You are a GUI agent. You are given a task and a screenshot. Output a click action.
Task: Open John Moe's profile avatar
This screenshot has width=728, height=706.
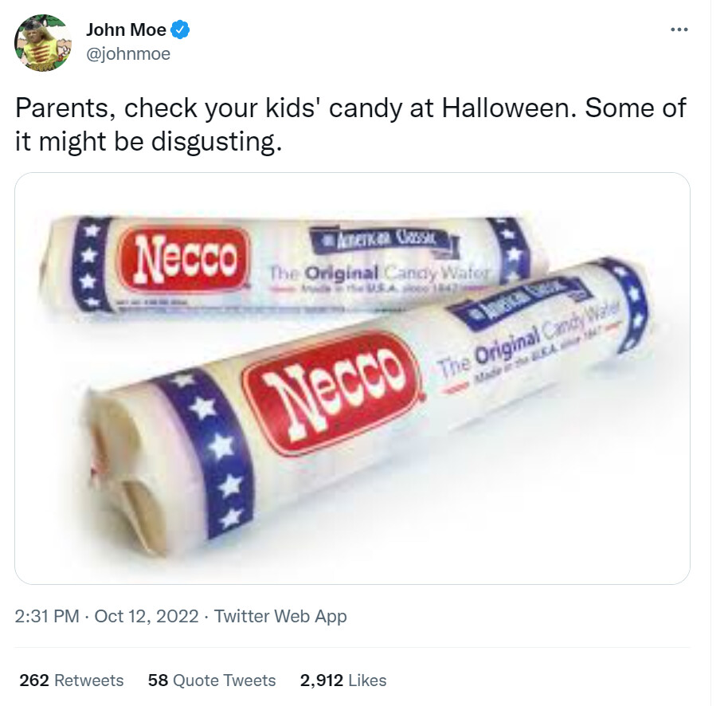[x=43, y=42]
